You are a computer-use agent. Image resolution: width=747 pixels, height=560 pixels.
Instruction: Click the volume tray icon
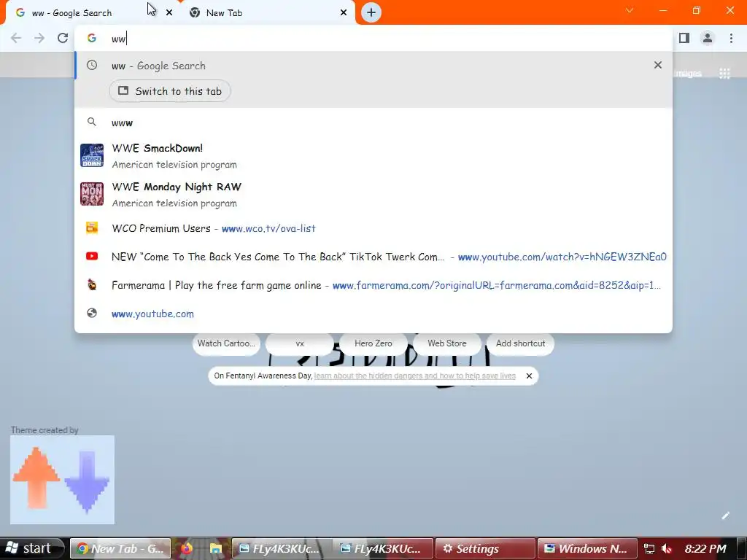667,548
